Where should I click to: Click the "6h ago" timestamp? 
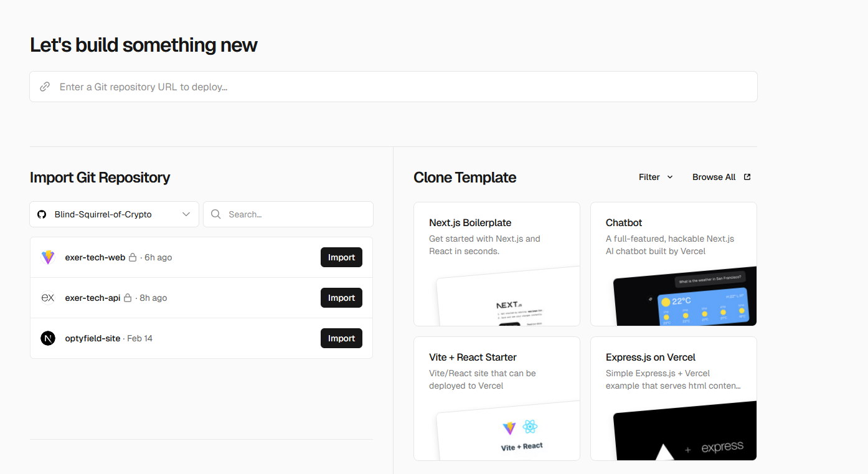[x=158, y=257]
